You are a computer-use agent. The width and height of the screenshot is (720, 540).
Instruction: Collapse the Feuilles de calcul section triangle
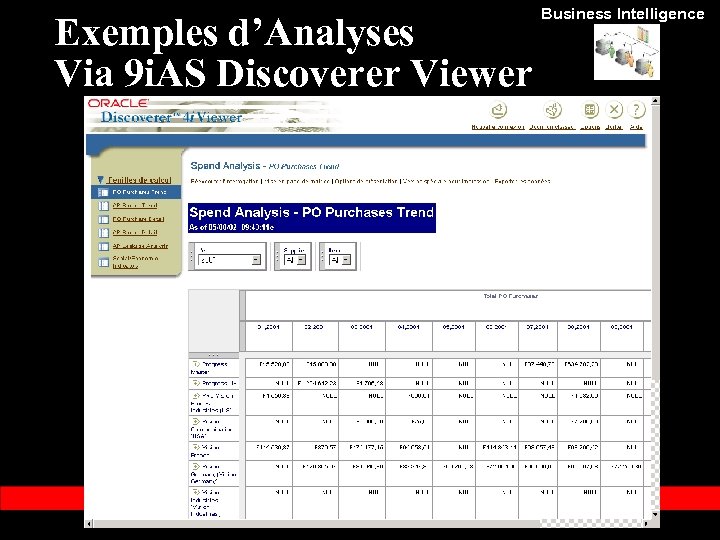point(101,180)
